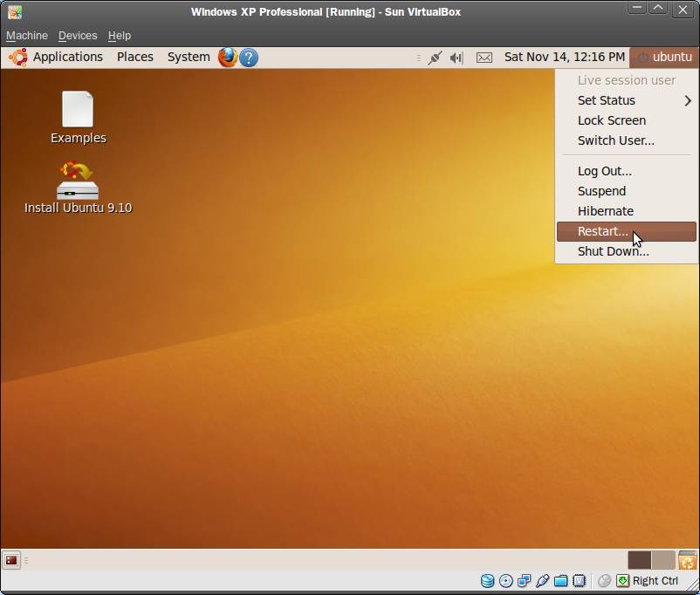Click Restart... in the session menu
Image resolution: width=700 pixels, height=595 pixels.
[x=627, y=231]
